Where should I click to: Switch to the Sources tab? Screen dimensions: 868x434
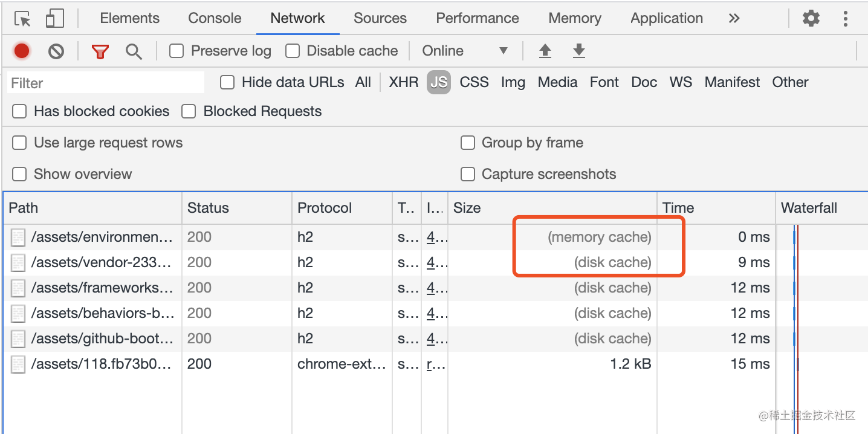(x=380, y=18)
